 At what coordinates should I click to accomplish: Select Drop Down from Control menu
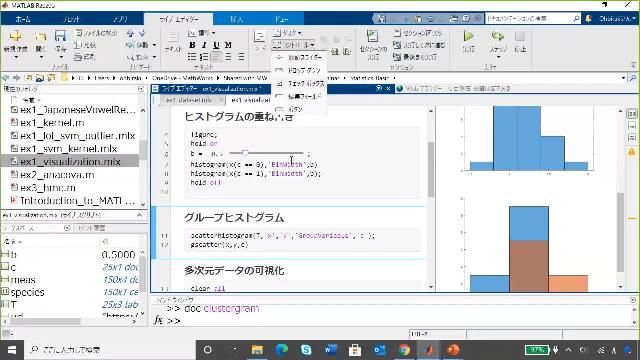tap(299, 70)
